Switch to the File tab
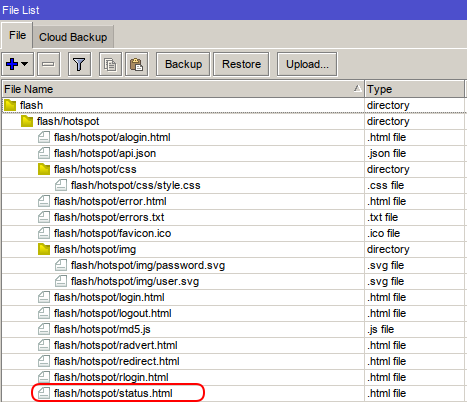The width and height of the screenshot is (467, 402). 17,35
